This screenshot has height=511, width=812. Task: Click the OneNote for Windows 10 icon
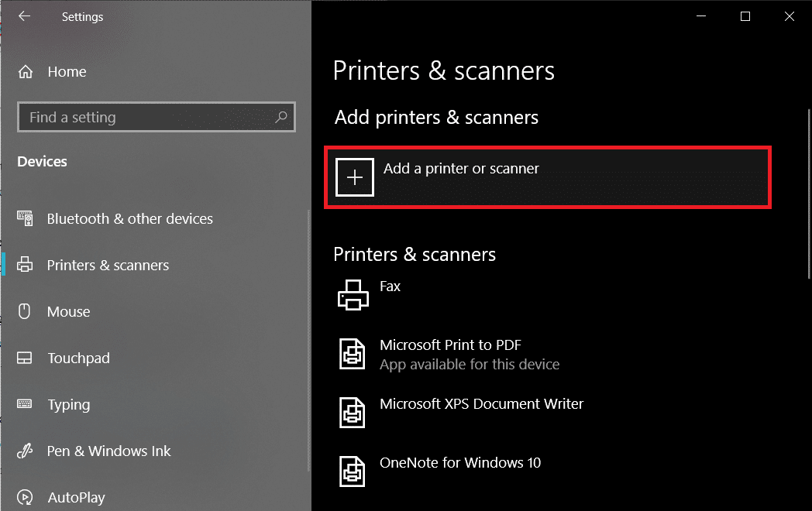coord(353,470)
